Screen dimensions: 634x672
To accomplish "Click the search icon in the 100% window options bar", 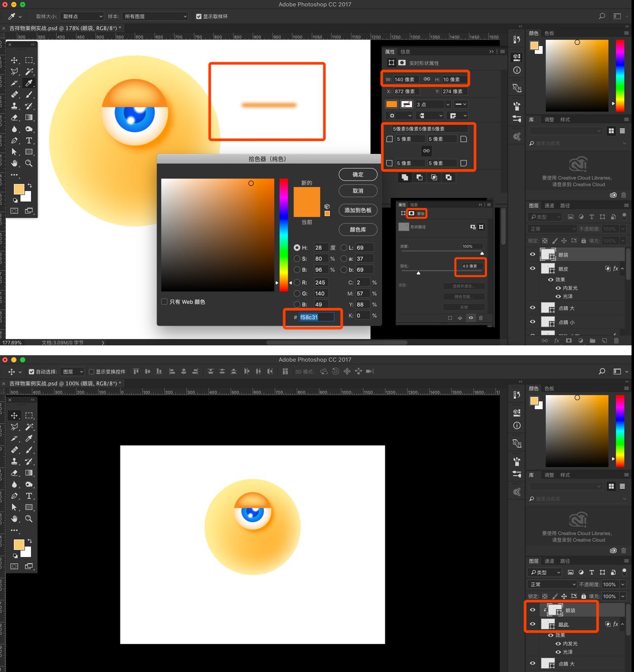I will [x=602, y=372].
